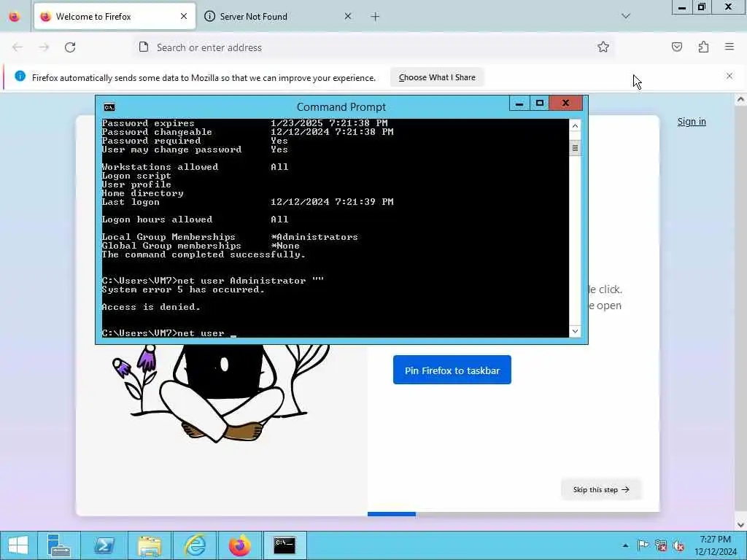Open a new tab with the plus icon
747x560 pixels.
click(375, 17)
